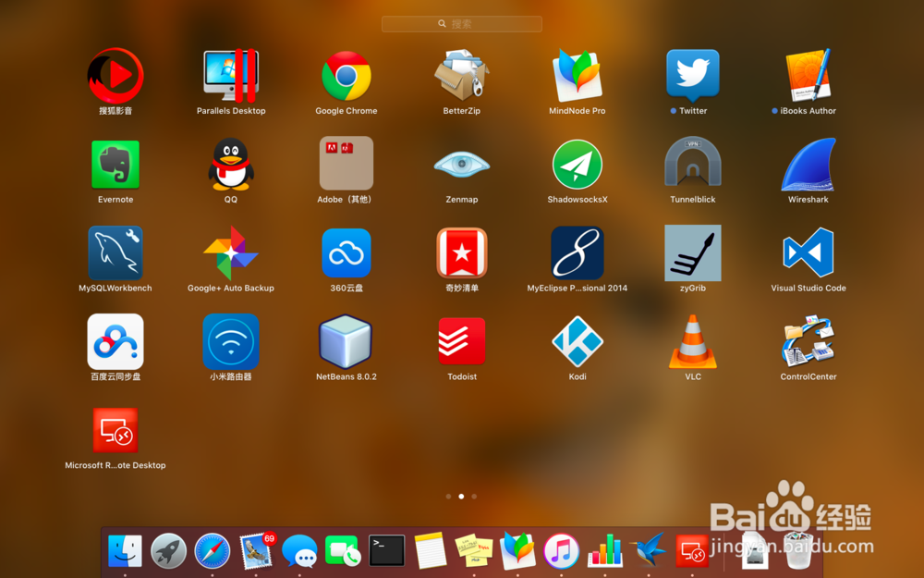Go to the third Launchpad page dot
This screenshot has width=924, height=578.
474,497
